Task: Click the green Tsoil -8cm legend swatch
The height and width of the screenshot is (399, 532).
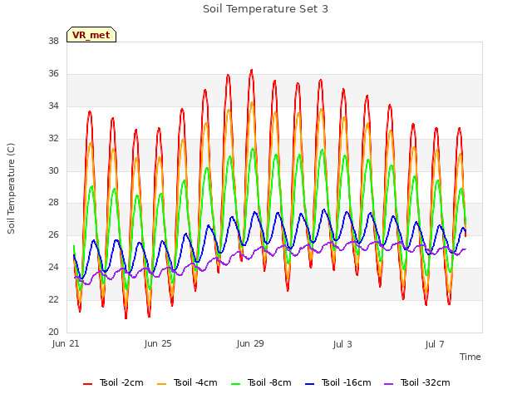Action: pos(235,384)
